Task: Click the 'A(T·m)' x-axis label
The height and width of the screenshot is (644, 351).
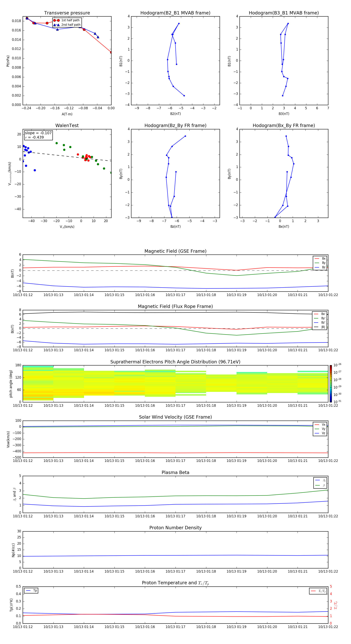Action: point(67,114)
